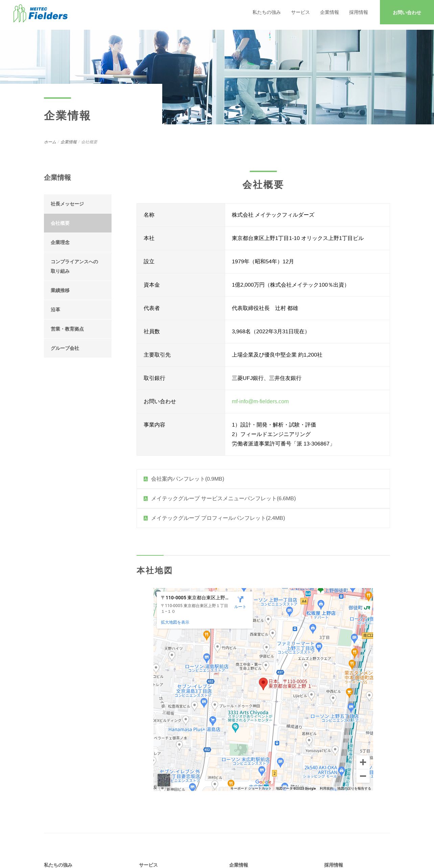
Task: Open the 採用情報 header menu
Action: (x=358, y=12)
